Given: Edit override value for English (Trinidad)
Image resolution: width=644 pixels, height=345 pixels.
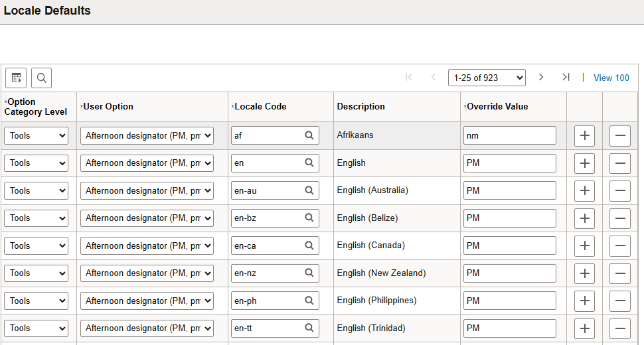Looking at the screenshot, I should coord(510,328).
